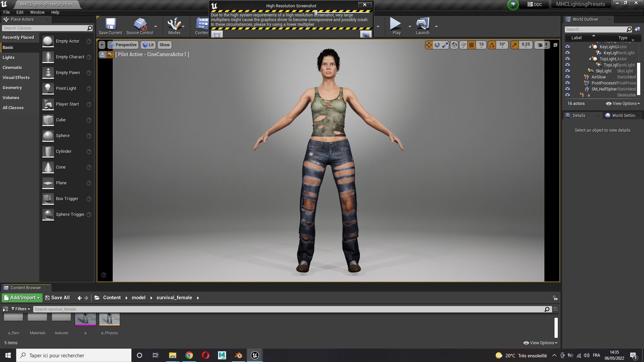Image resolution: width=644 pixels, height=362 pixels.
Task: Launch the project using the Launch icon
Action: (x=423, y=27)
